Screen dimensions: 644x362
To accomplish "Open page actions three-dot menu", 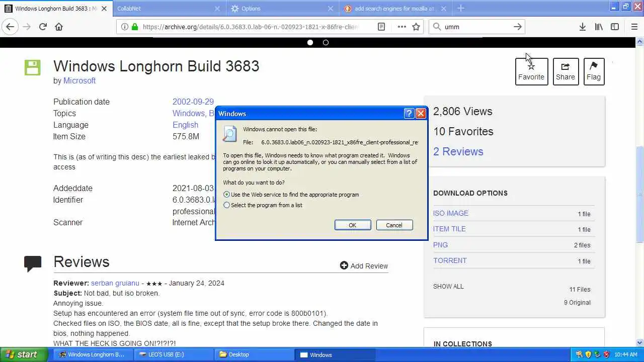I will pyautogui.click(x=401, y=27).
